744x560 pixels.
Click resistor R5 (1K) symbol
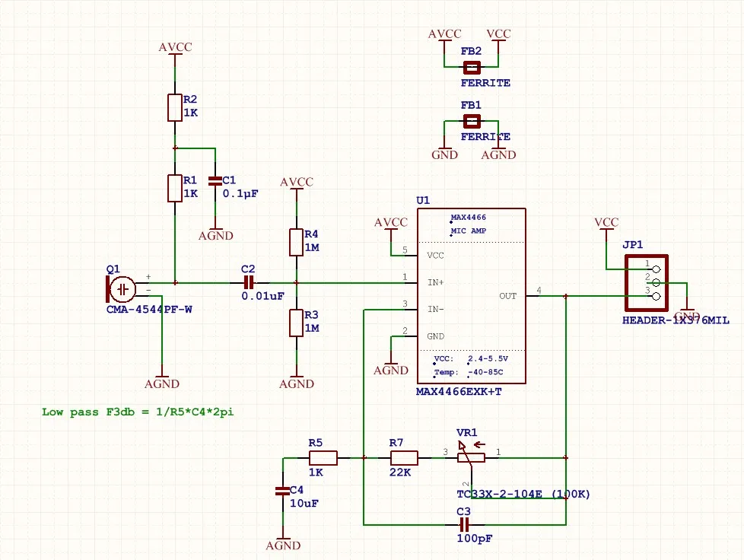tap(324, 457)
